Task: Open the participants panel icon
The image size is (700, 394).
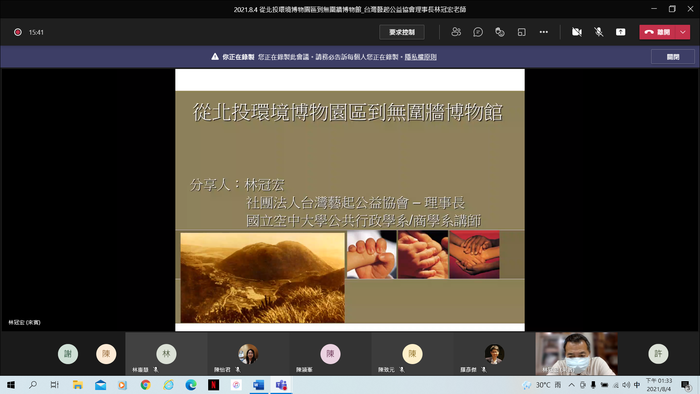Action: click(456, 32)
